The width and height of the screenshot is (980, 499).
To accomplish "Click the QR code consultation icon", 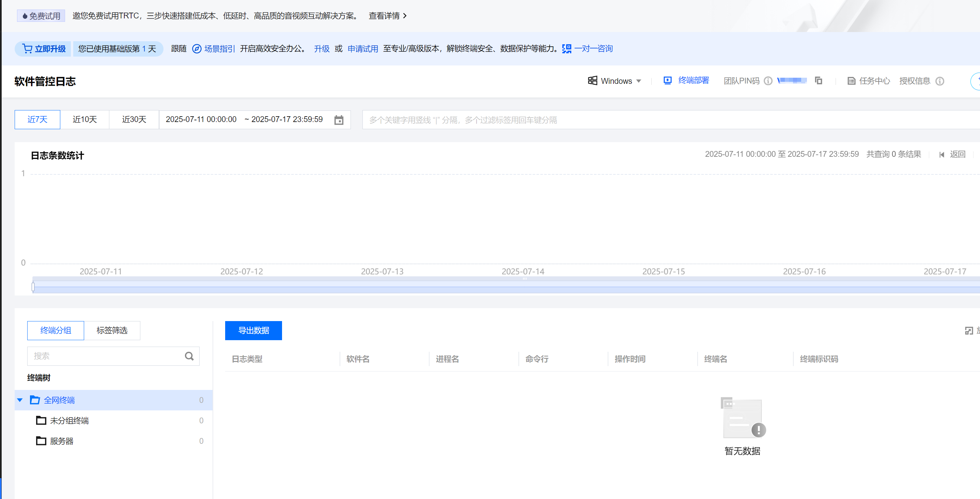I will coord(566,49).
